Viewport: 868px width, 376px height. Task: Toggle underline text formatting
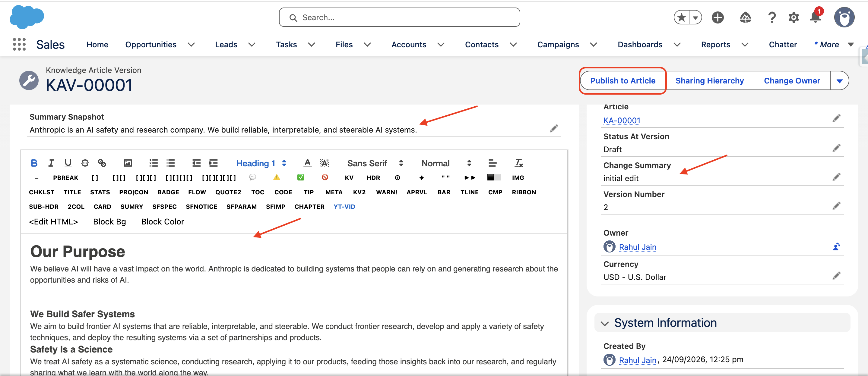pos(68,163)
